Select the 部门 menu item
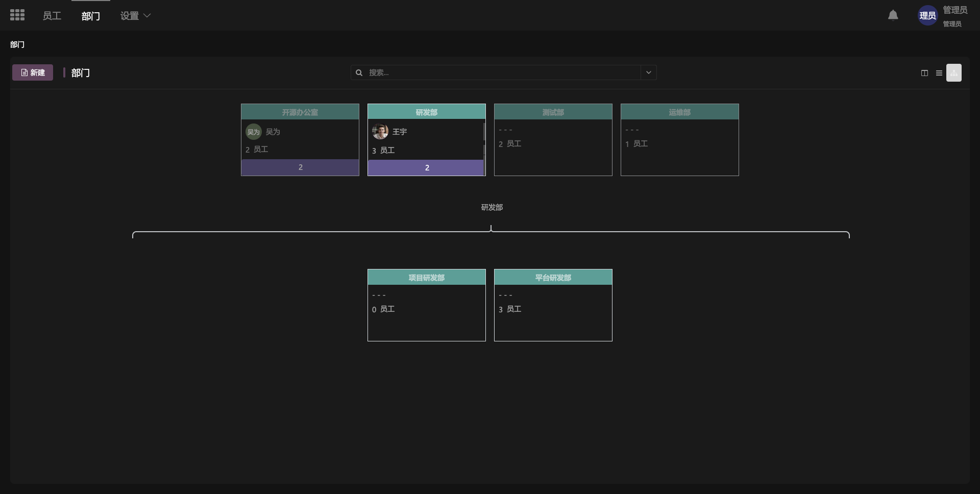Viewport: 980px width, 494px height. point(90,16)
